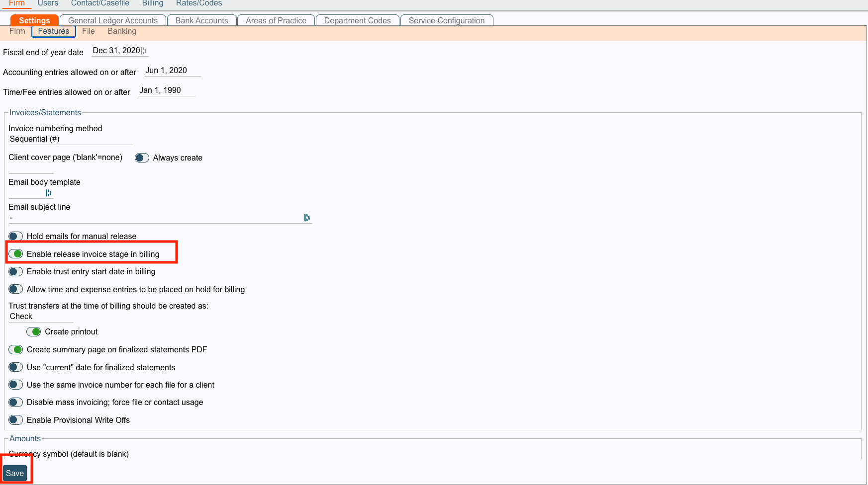This screenshot has height=485, width=868.
Task: Switch to Service Configuration tab
Action: [447, 20]
